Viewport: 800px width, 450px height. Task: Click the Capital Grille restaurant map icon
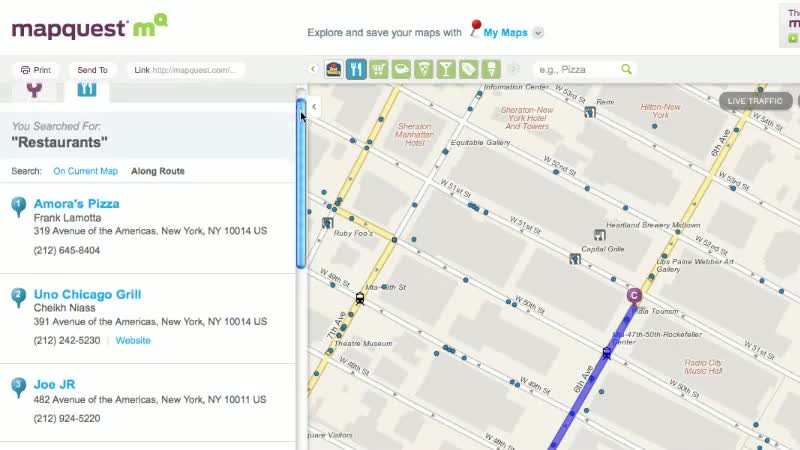(x=575, y=259)
